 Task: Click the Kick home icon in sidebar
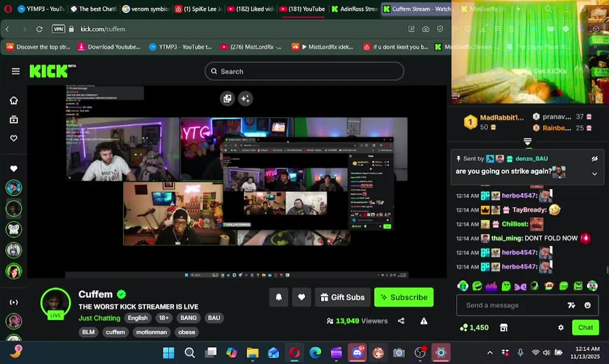pyautogui.click(x=14, y=101)
